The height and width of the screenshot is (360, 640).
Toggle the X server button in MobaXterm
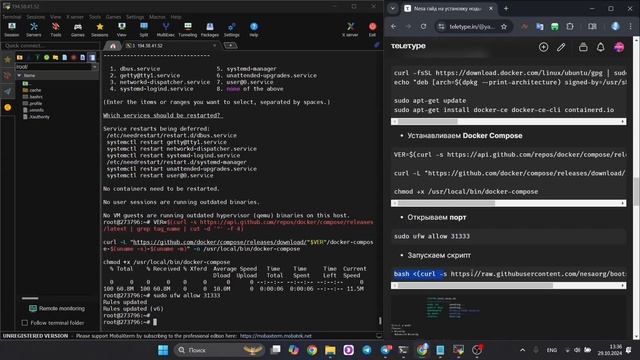point(350,29)
